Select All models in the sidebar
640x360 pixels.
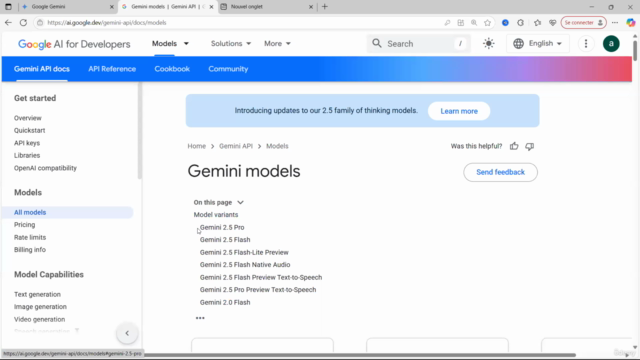click(x=68, y=212)
